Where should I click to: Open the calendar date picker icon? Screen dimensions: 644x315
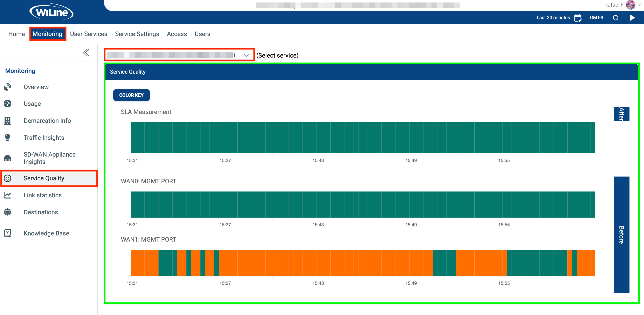pos(578,17)
